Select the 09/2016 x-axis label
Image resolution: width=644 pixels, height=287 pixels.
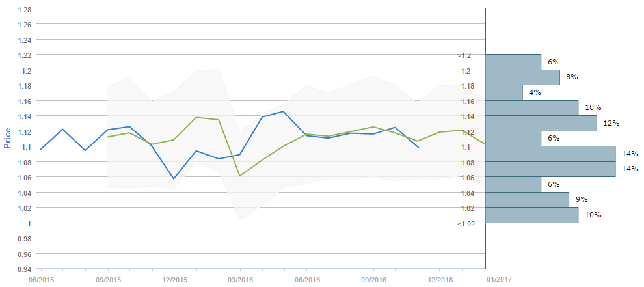[x=373, y=279]
